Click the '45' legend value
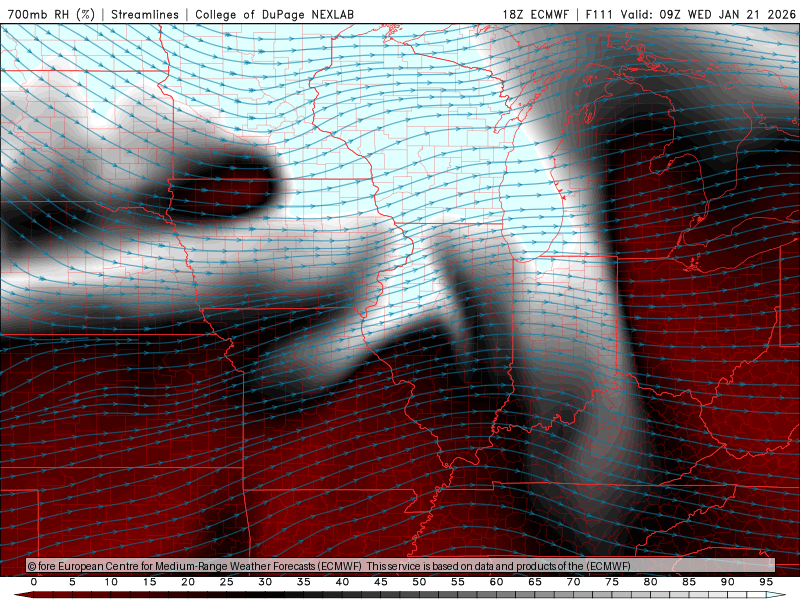This screenshot has height=600, width=800. pyautogui.click(x=381, y=582)
